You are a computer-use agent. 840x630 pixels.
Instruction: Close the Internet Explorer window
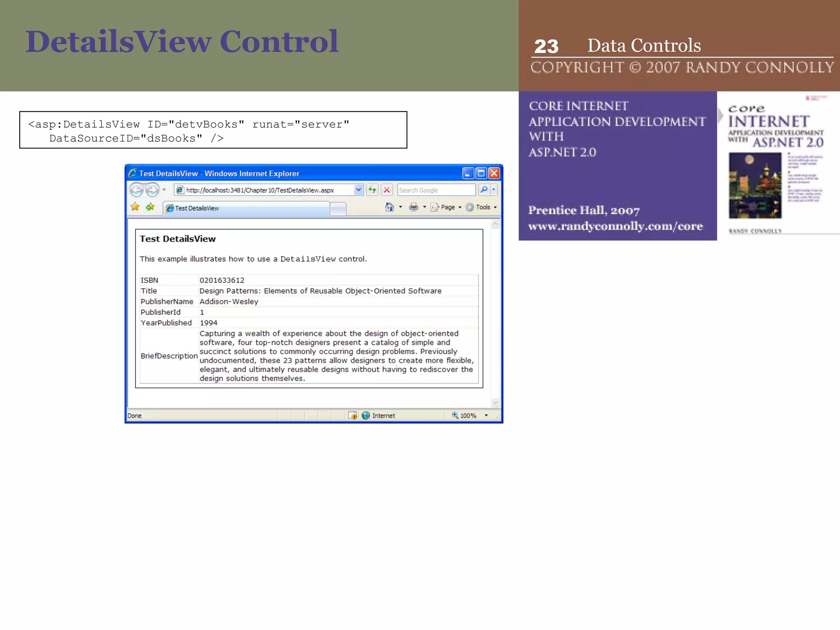click(494, 173)
